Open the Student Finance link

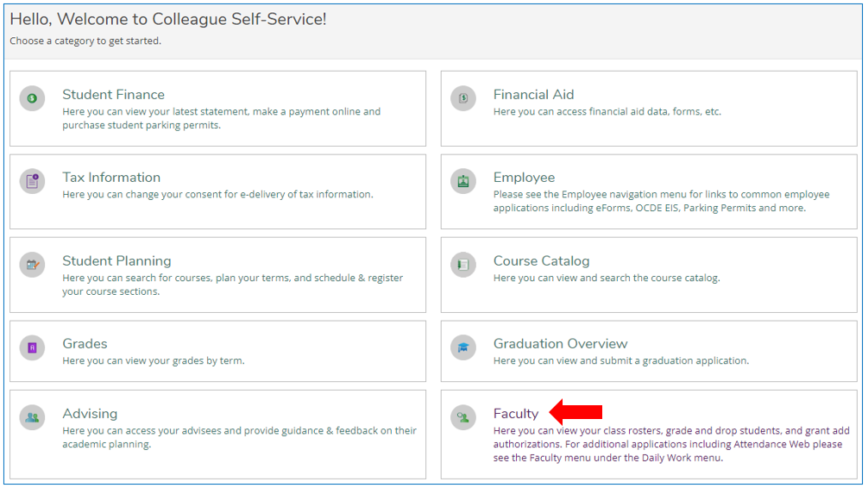click(x=113, y=95)
